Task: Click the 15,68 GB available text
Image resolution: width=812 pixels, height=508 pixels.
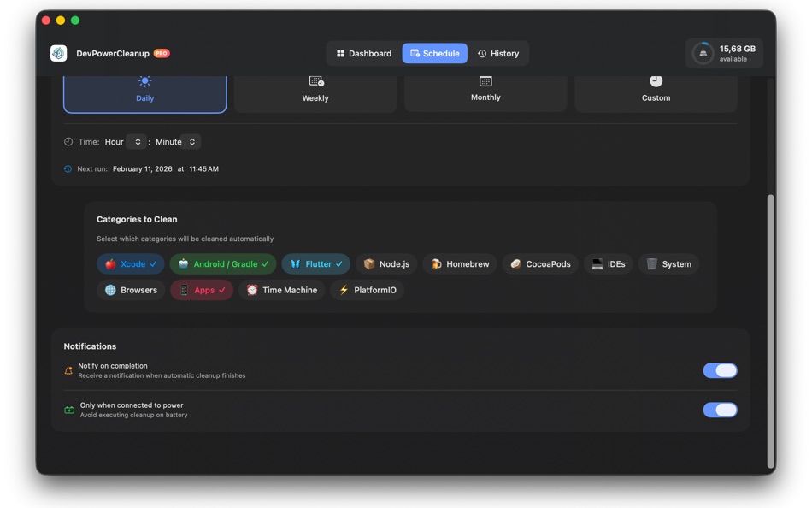Action: [x=737, y=53]
